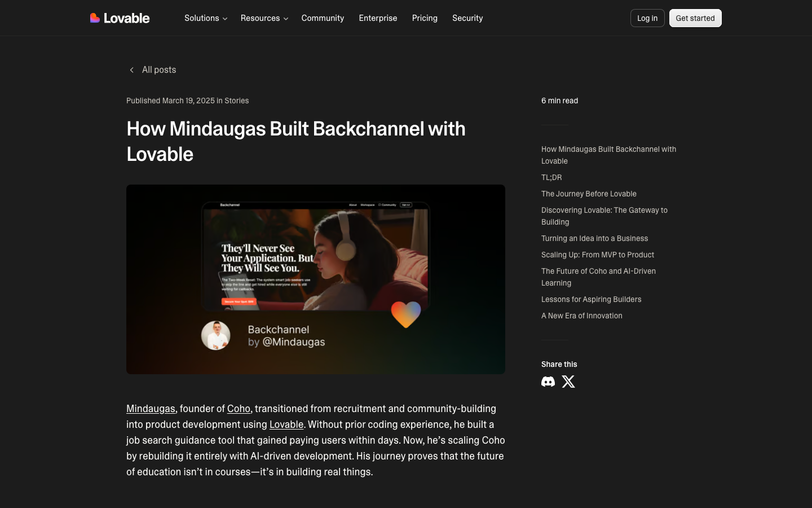
Task: Jump to Discovering Lovable: The Gateway section
Action: tap(604, 216)
